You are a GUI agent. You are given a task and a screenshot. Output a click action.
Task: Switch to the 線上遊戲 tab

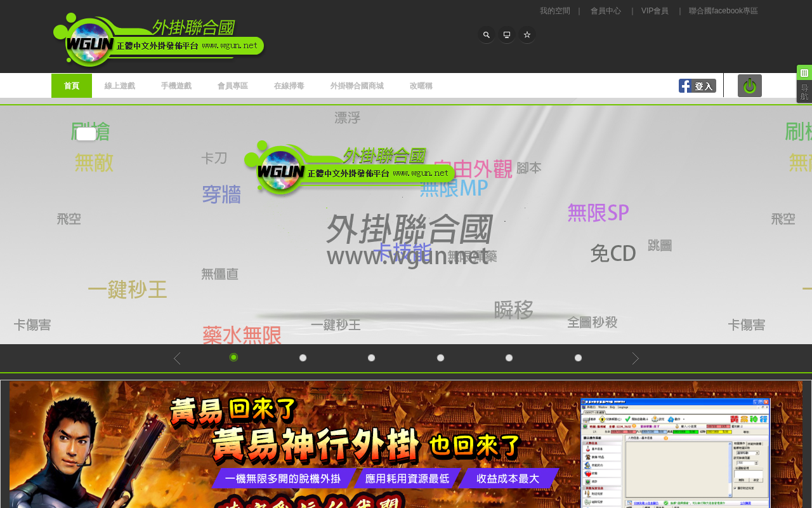click(x=120, y=86)
